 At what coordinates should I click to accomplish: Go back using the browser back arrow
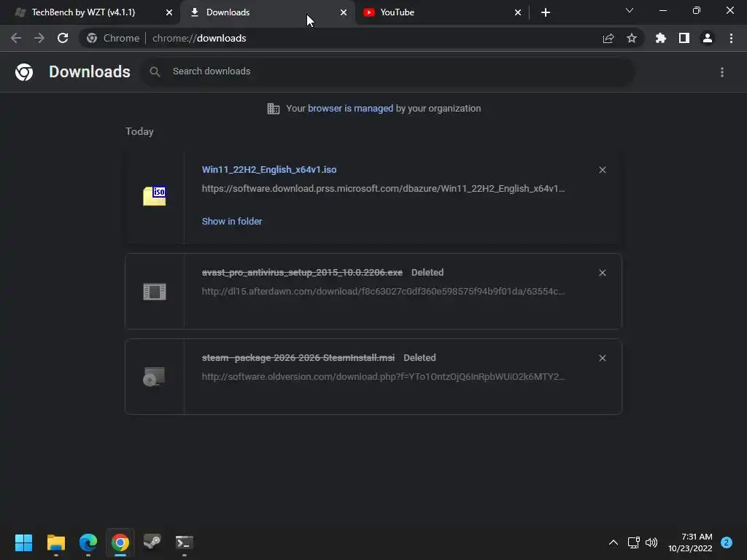16,38
